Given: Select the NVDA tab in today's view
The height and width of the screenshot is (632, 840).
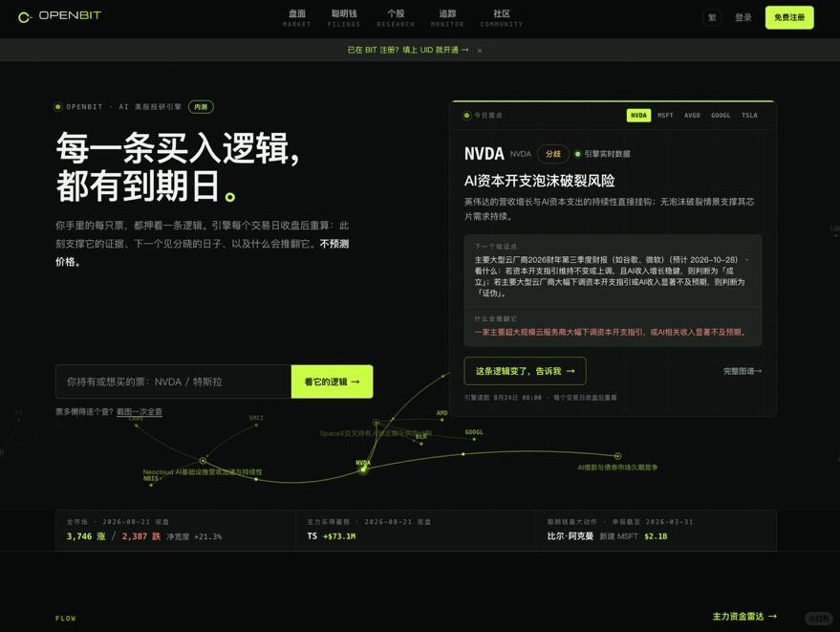Looking at the screenshot, I should 638,116.
